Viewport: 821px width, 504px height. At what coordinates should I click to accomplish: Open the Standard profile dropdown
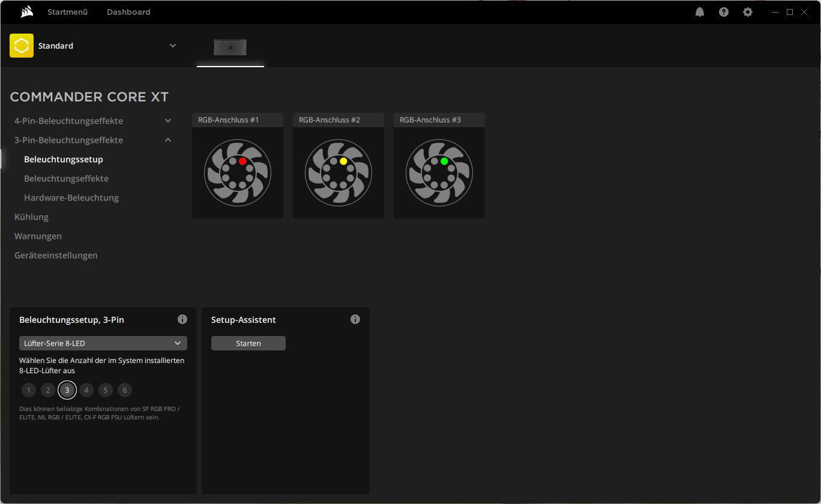[173, 46]
